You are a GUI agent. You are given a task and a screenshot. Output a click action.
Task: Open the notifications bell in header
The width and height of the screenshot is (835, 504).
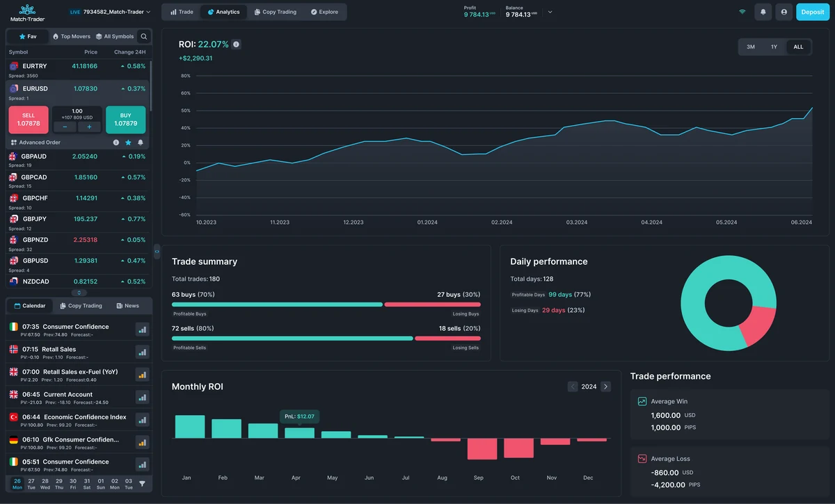(763, 12)
